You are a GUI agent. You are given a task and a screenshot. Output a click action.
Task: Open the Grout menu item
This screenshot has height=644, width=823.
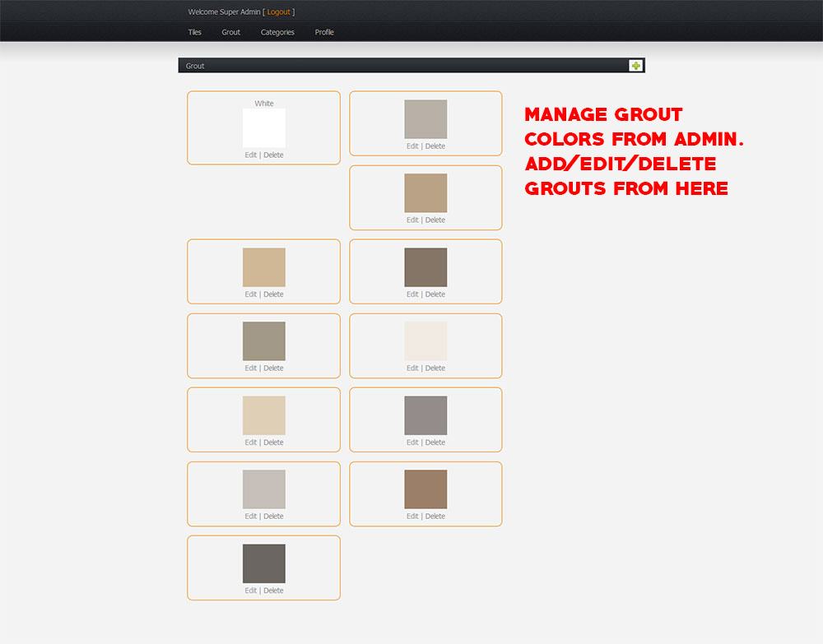pos(231,33)
